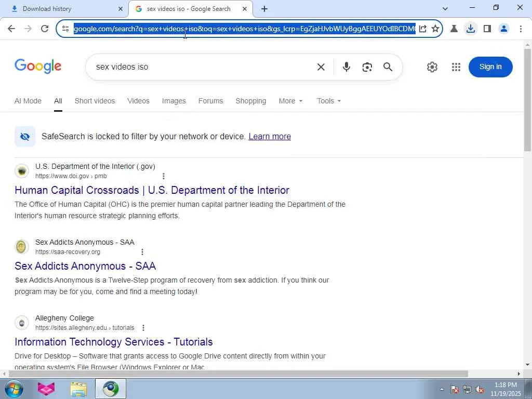Open options for saa-recovery.org result

click(x=142, y=252)
